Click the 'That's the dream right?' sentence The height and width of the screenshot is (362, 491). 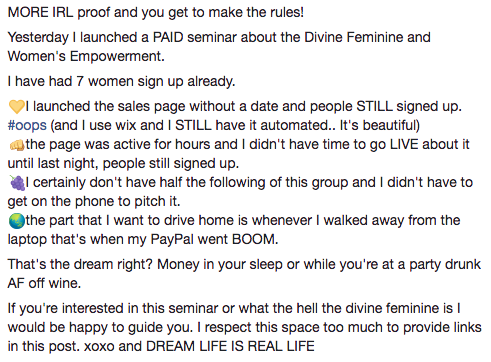pos(80,265)
